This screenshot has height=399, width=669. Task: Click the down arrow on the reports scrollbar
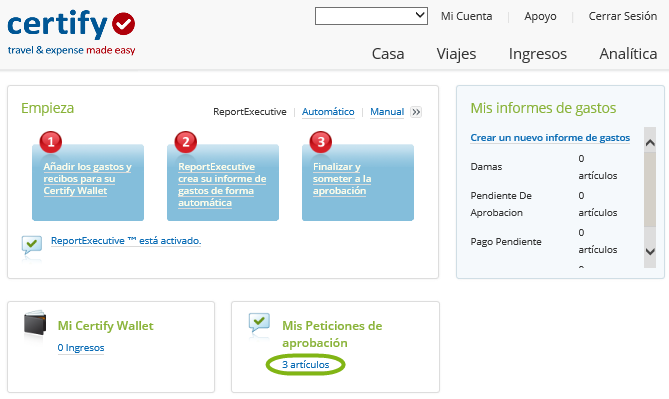point(650,251)
